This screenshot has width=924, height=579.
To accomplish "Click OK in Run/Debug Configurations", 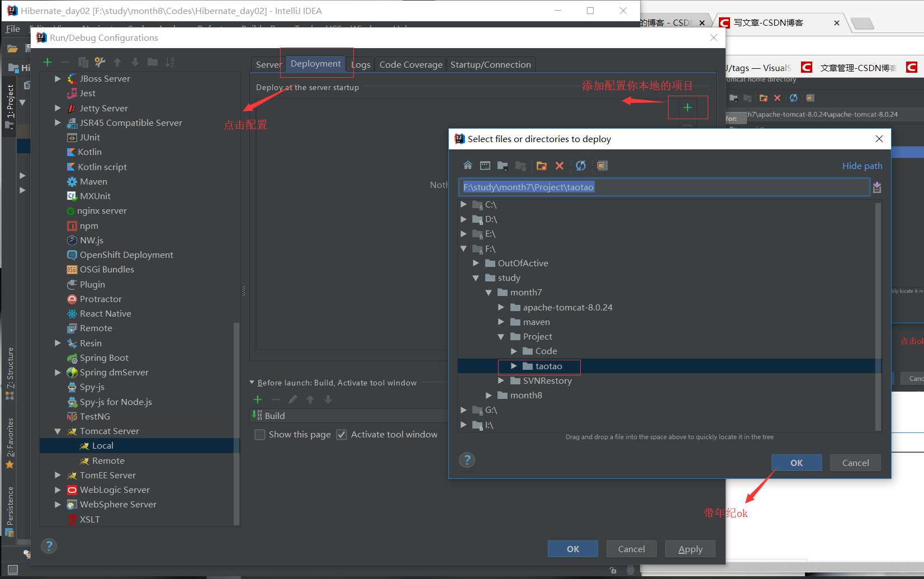I will pos(573,549).
